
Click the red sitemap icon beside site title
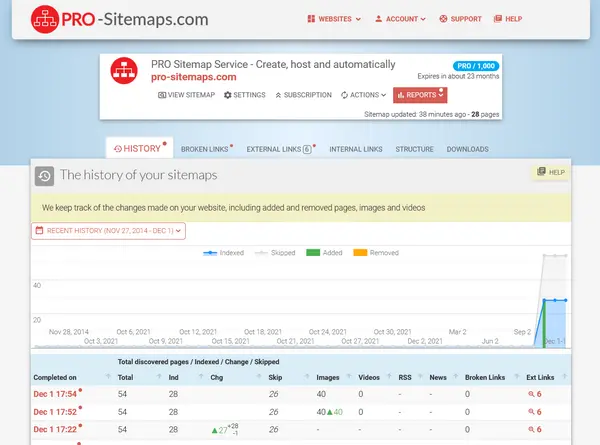[126, 70]
